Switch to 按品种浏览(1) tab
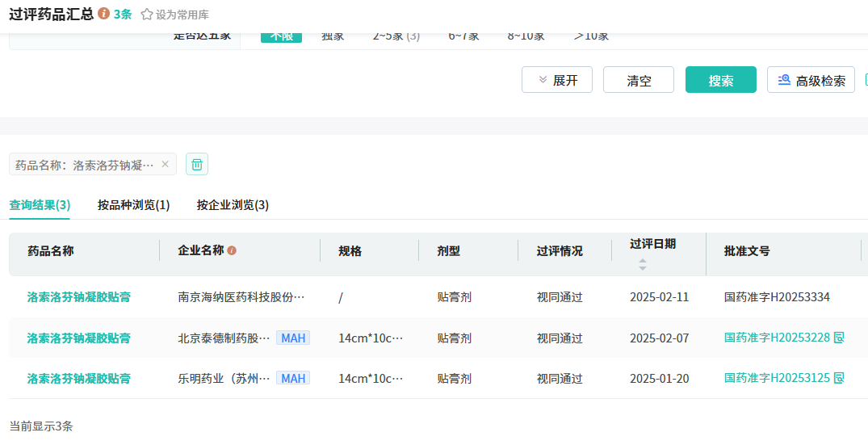The height and width of the screenshot is (445, 868). tap(133, 205)
